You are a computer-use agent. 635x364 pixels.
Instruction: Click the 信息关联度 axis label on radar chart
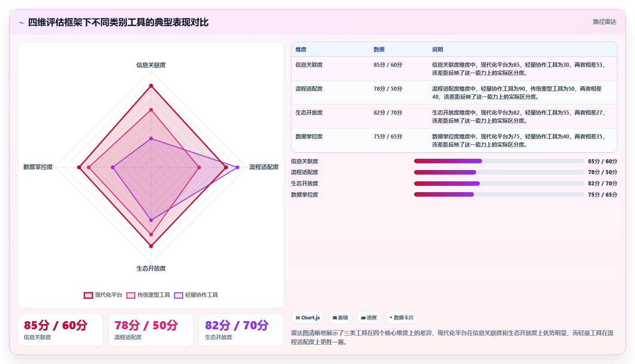pyautogui.click(x=151, y=65)
